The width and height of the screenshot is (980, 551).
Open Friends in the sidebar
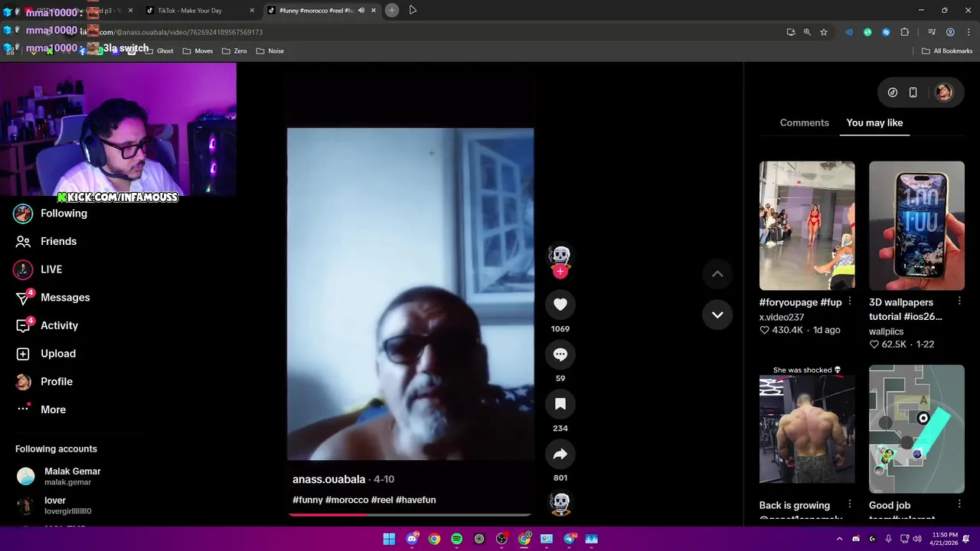coord(47,241)
